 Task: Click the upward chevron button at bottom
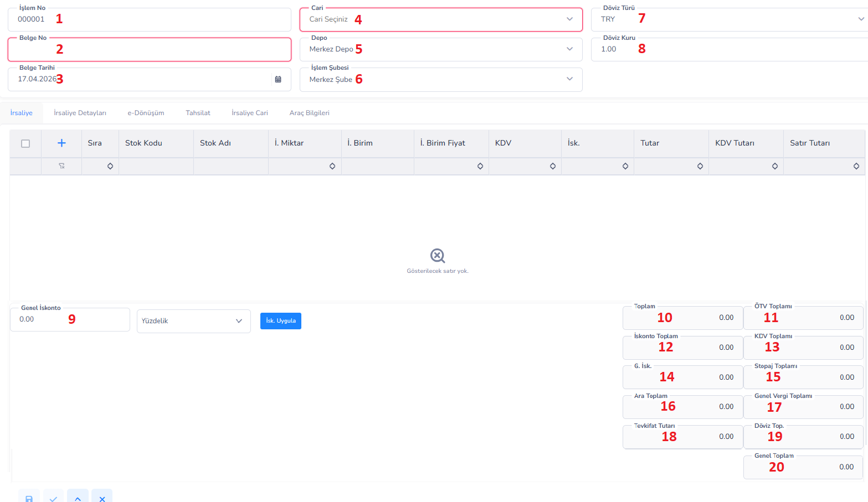coord(78,498)
